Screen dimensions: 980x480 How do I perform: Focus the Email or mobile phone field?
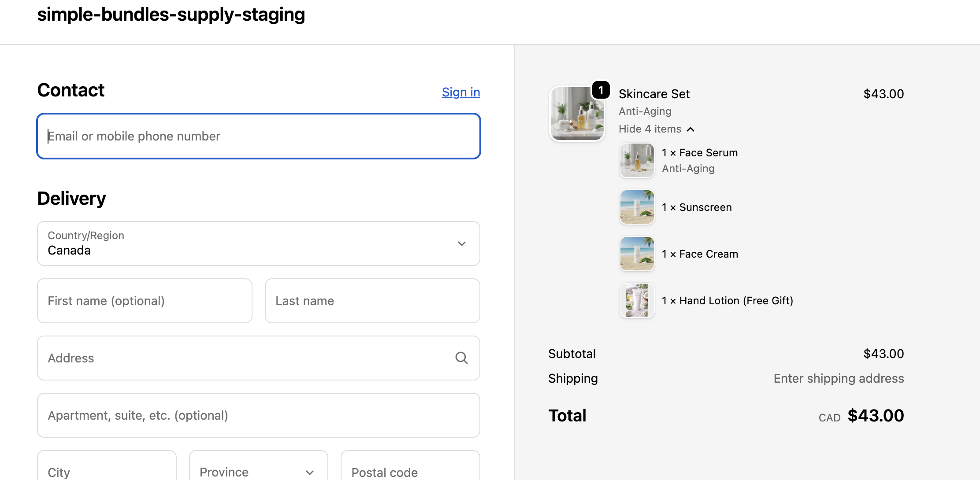pyautogui.click(x=258, y=136)
